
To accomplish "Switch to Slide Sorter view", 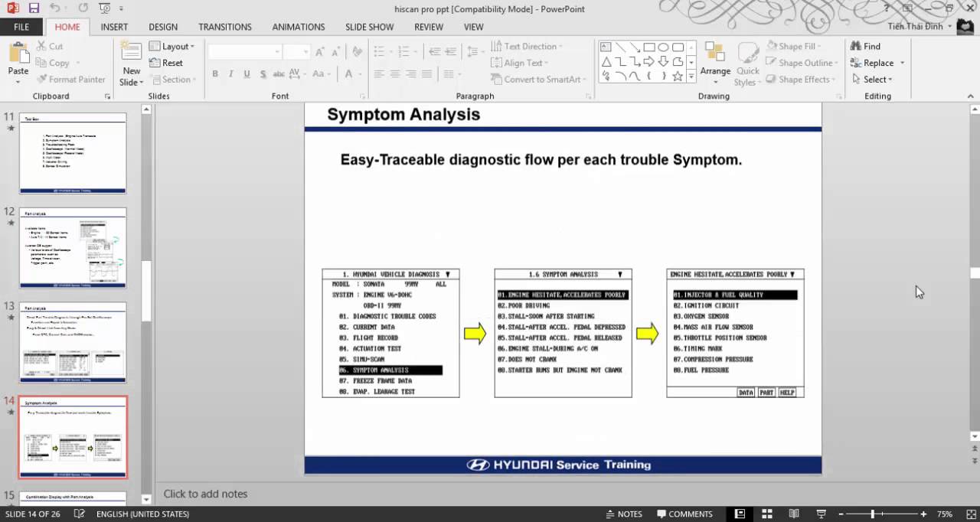I will 767,514.
